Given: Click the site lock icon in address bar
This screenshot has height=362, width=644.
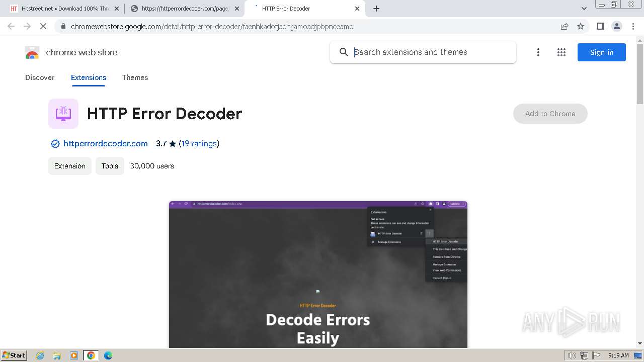Looking at the screenshot, I should (x=63, y=26).
